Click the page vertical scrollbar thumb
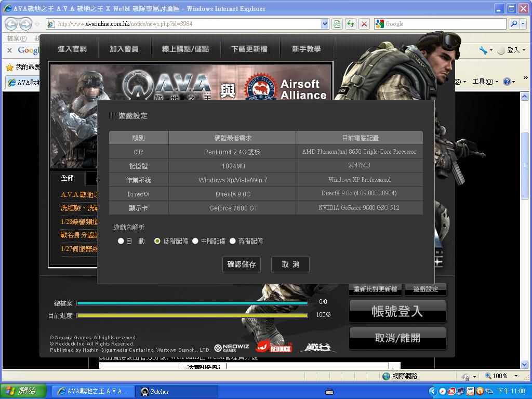 click(525, 166)
